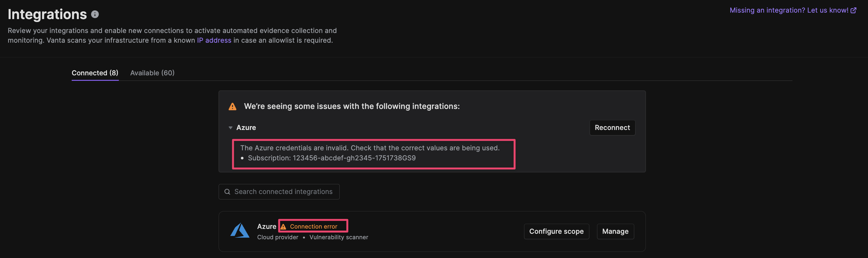Viewport: 868px width, 258px height.
Task: Click the Subscription ID bullet text
Action: click(332, 158)
